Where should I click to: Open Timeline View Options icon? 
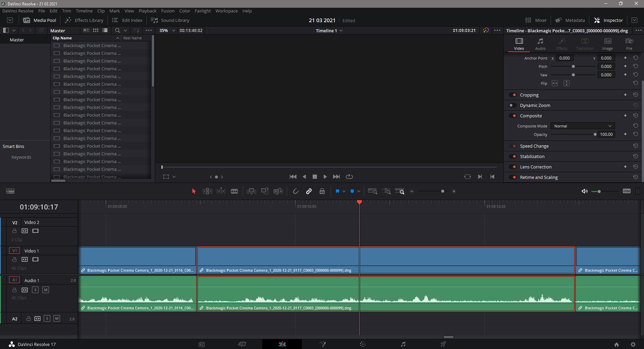(10, 191)
